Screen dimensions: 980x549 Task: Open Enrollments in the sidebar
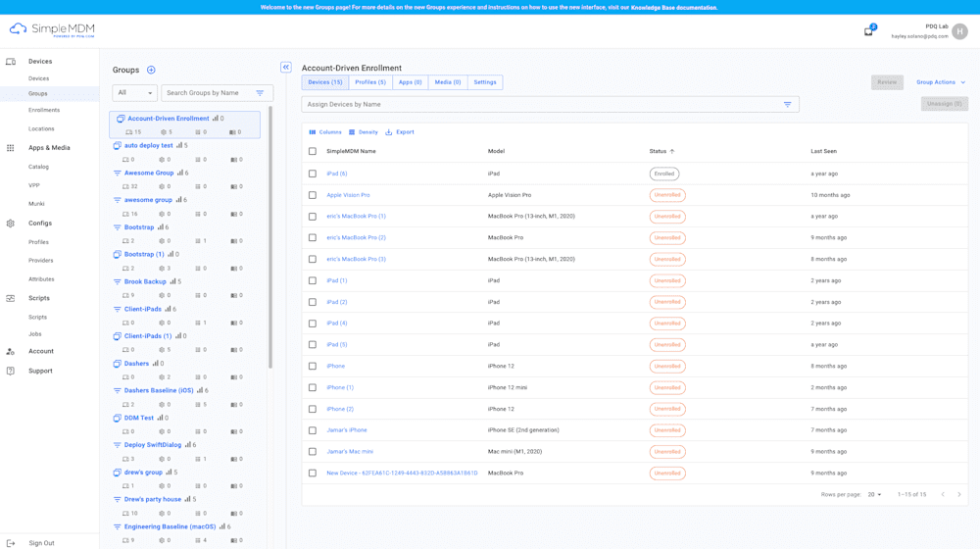point(44,110)
